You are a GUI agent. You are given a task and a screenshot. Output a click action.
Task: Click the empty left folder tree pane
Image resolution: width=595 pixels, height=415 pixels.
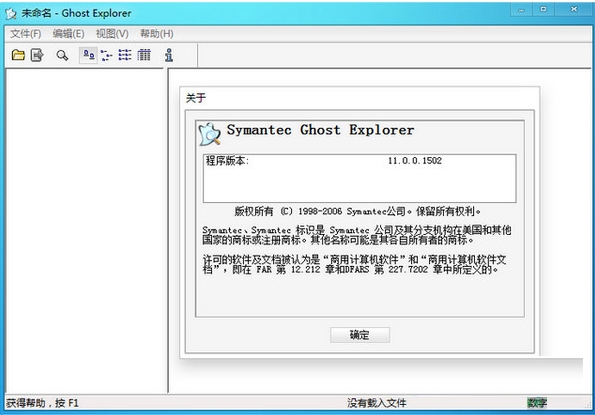86,231
